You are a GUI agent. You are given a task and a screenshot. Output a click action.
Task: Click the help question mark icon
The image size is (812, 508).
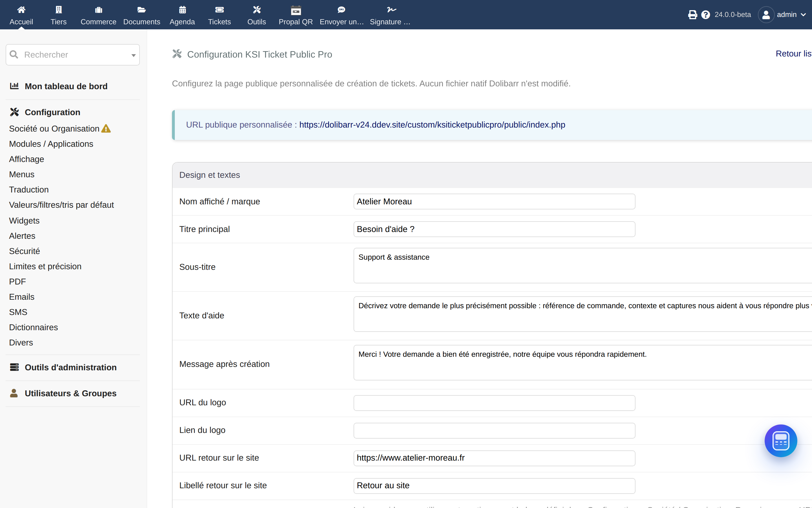point(705,15)
